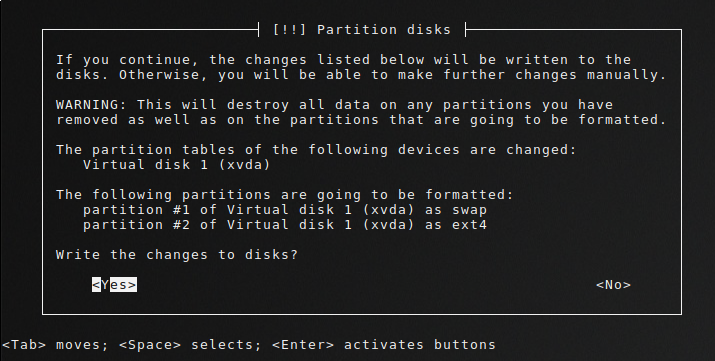Image resolution: width=715 pixels, height=361 pixels.
Task: Click the "<Tab> moves" help hint
Action: click(x=55, y=345)
